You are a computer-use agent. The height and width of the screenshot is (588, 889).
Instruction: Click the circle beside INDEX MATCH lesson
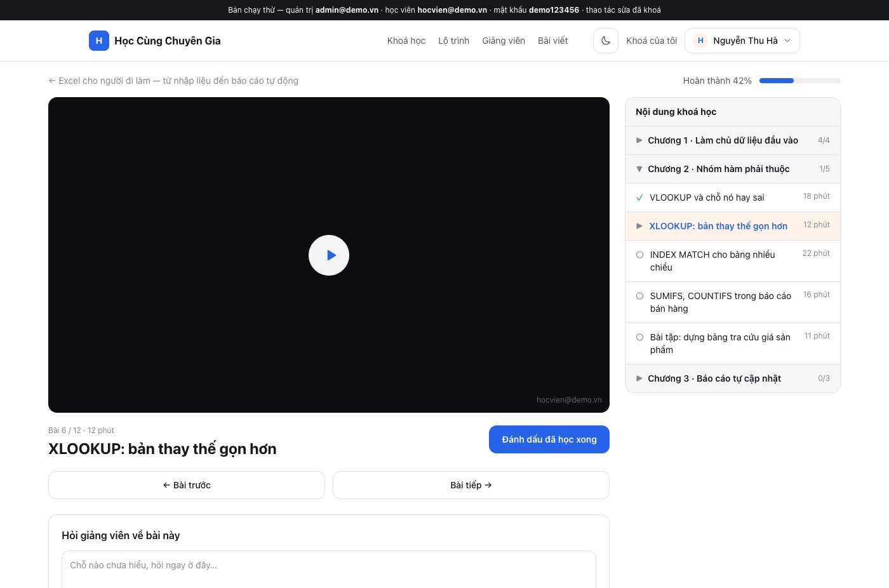tap(639, 255)
